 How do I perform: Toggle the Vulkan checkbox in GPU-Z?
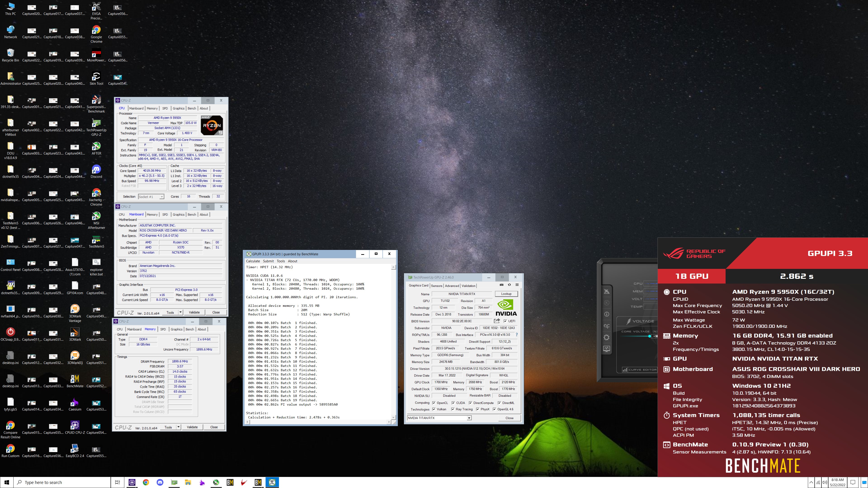tap(434, 409)
